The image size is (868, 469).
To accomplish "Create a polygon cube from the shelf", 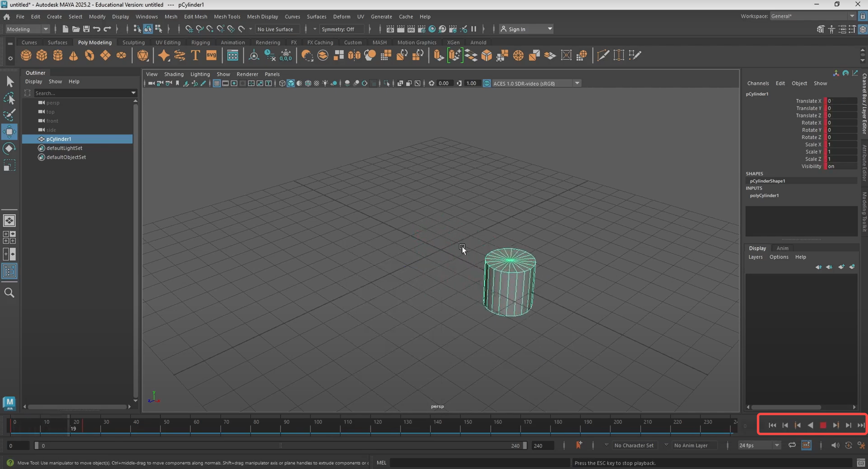I will point(41,55).
